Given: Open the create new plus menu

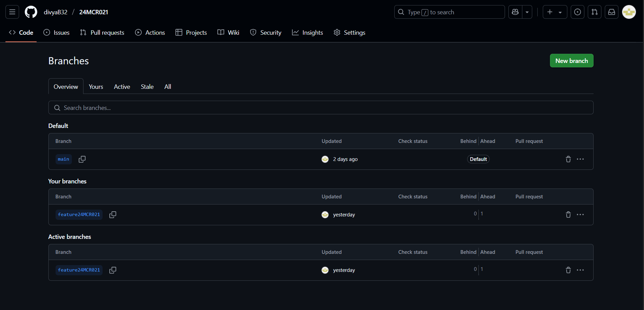Looking at the screenshot, I should pos(555,12).
